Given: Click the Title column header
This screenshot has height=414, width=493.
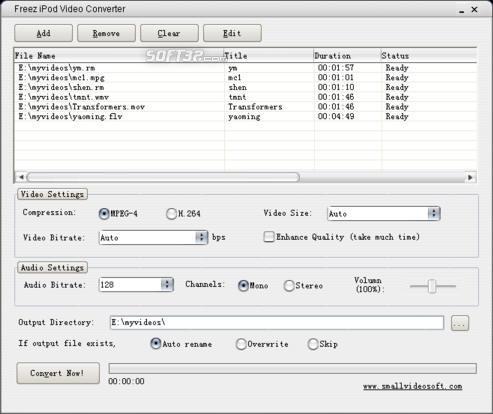Looking at the screenshot, I should [x=269, y=55].
